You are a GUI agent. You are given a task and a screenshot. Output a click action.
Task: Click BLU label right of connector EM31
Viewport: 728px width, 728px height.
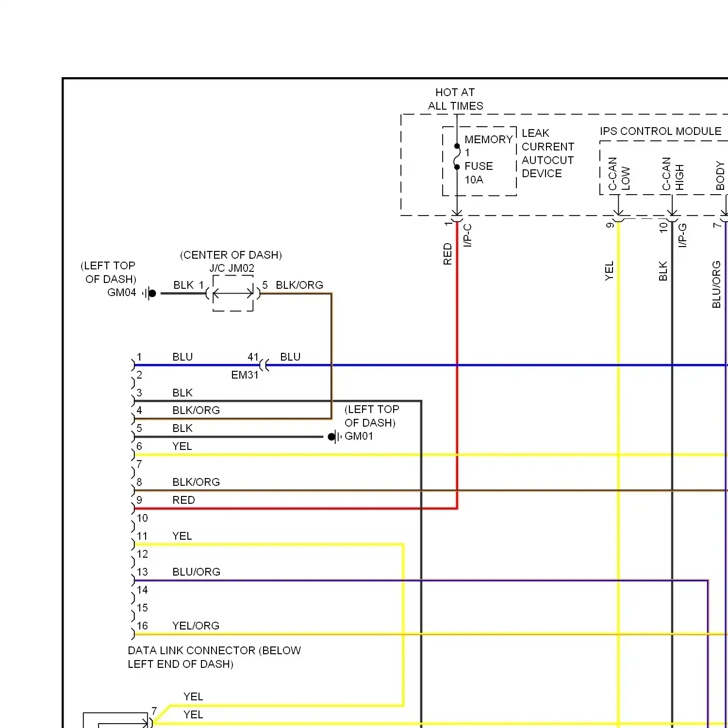[x=290, y=357]
